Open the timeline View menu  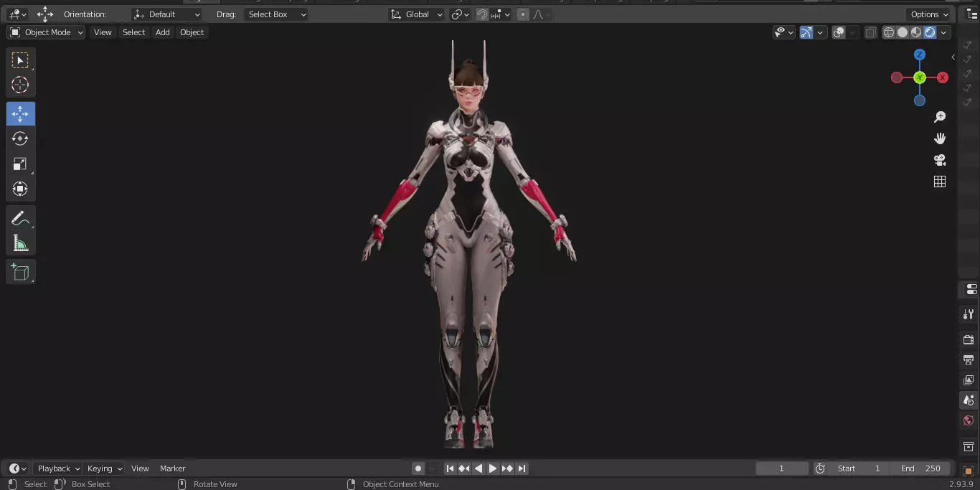pos(140,468)
